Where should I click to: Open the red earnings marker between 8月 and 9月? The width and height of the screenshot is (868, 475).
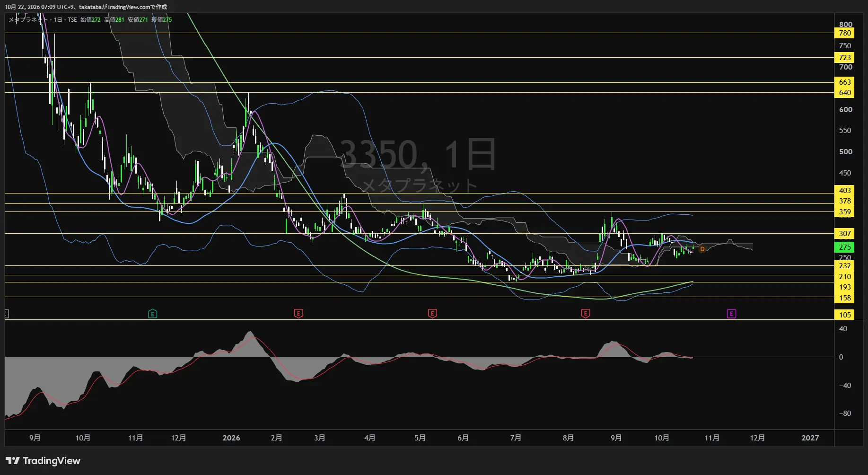pos(586,313)
